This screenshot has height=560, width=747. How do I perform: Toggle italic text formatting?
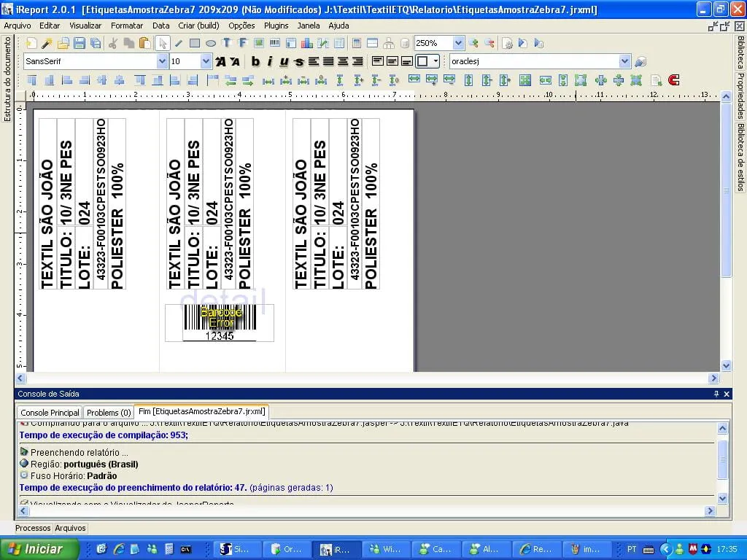[x=270, y=61]
